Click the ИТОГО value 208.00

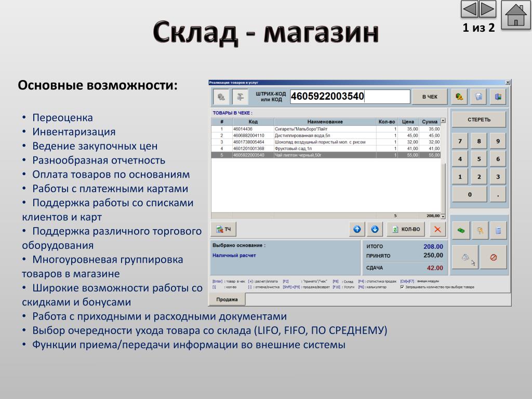433,246
